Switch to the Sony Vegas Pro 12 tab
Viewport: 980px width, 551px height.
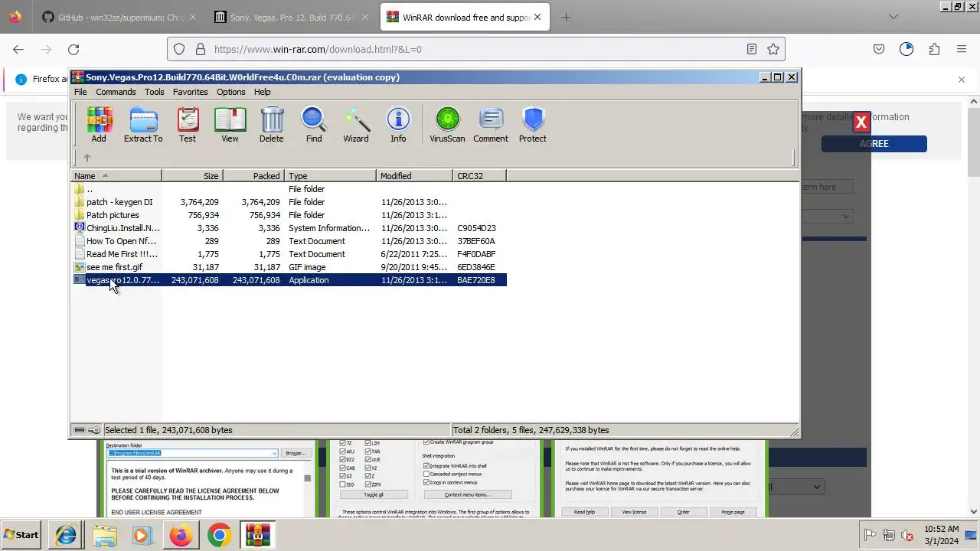(291, 17)
